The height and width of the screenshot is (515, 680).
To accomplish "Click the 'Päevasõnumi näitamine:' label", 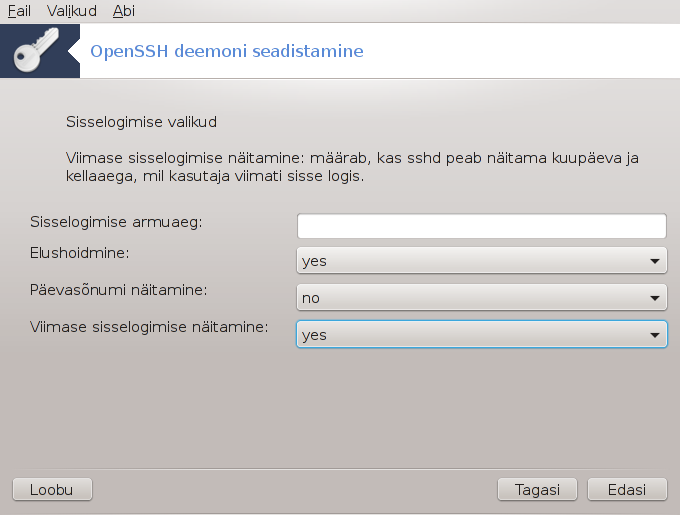I will (118, 290).
